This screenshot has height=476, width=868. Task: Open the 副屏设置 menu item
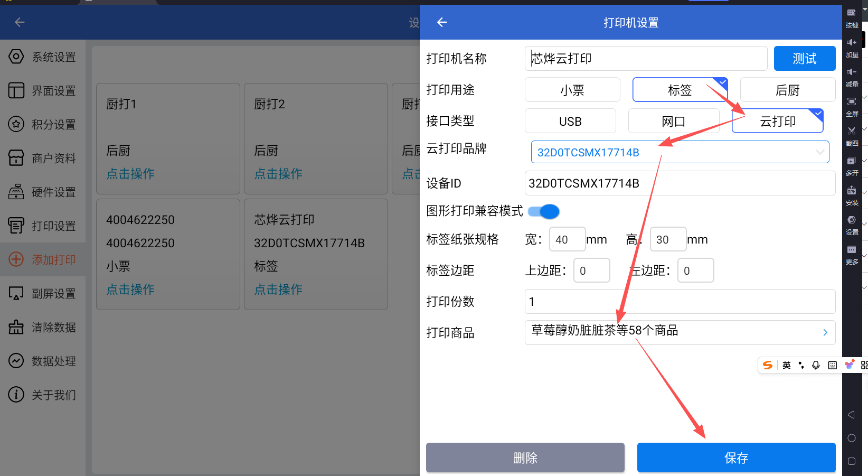pos(53,294)
